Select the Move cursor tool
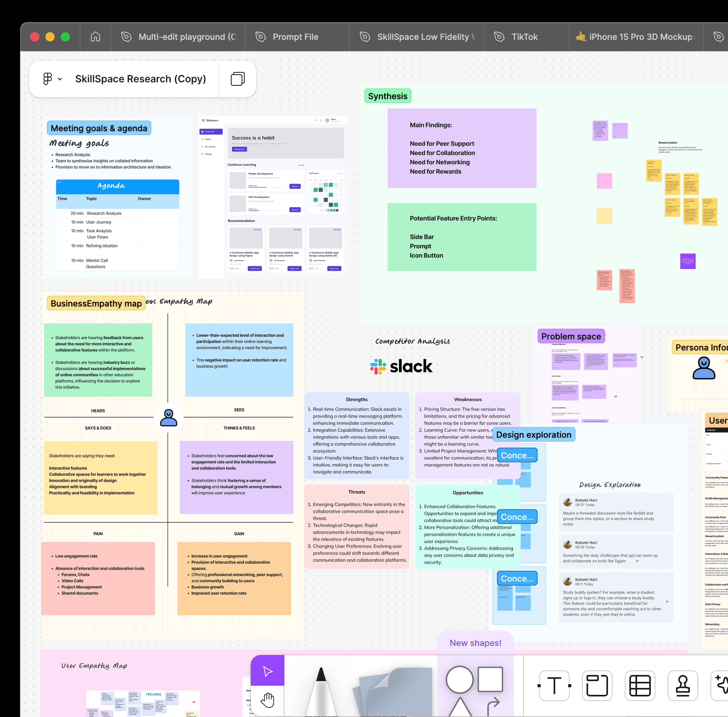Screen dimensions: 728x717 [267, 671]
